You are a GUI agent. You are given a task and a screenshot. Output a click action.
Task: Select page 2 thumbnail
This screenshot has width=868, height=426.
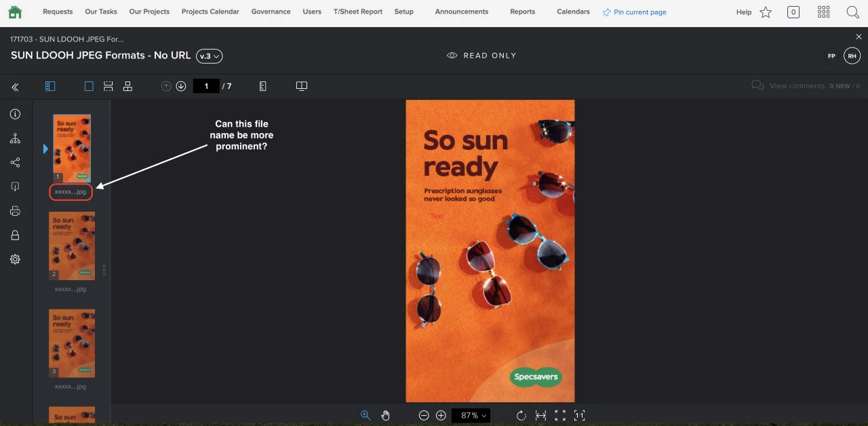pyautogui.click(x=72, y=246)
